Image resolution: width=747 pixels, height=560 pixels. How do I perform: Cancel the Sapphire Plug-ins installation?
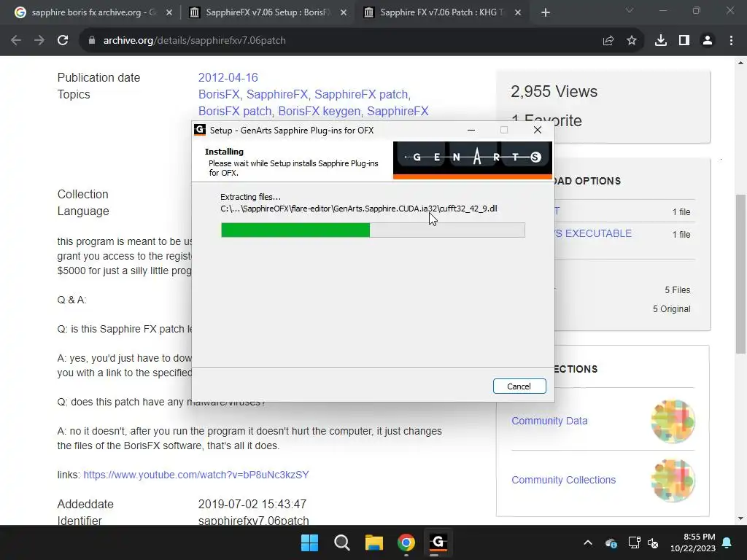click(x=519, y=386)
